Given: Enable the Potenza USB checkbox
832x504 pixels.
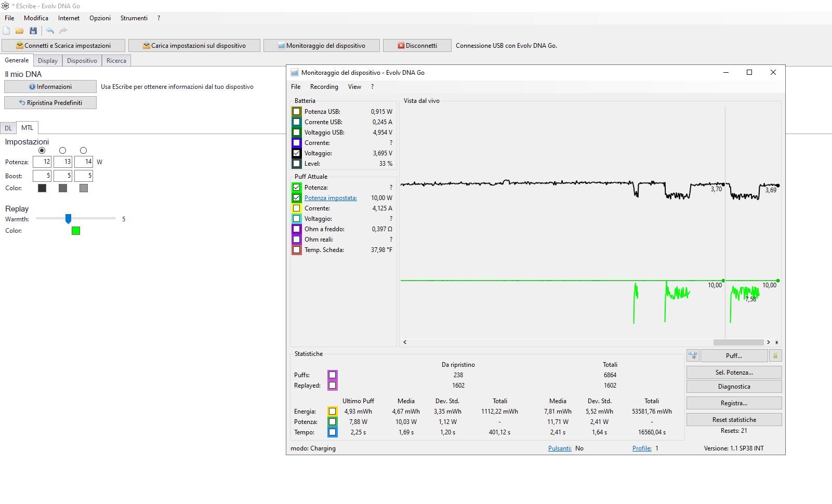Looking at the screenshot, I should pyautogui.click(x=297, y=112).
